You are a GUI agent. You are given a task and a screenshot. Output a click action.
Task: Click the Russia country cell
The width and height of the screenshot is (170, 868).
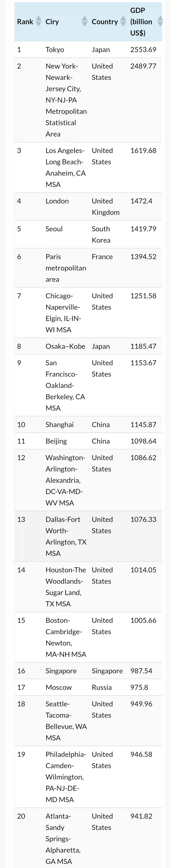pyautogui.click(x=102, y=687)
